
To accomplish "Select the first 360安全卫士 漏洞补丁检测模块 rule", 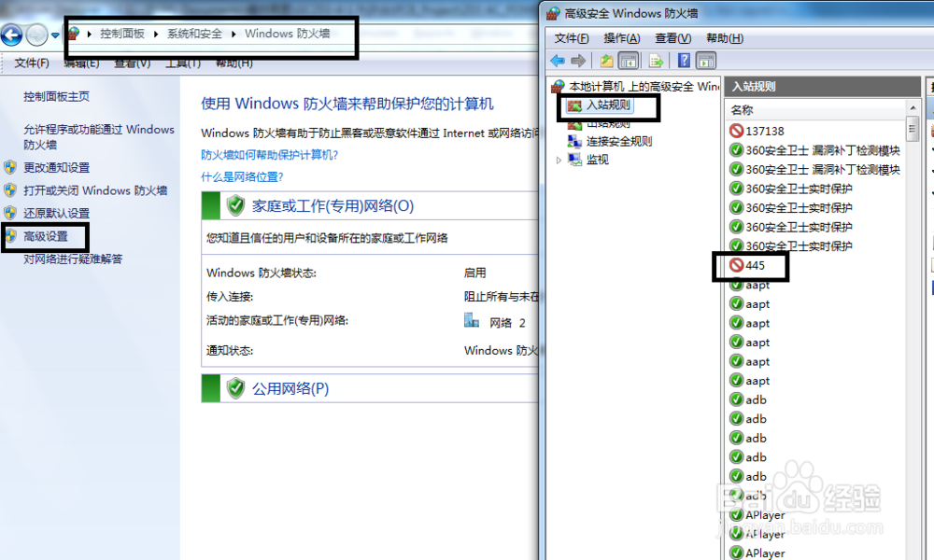I will pos(823,150).
